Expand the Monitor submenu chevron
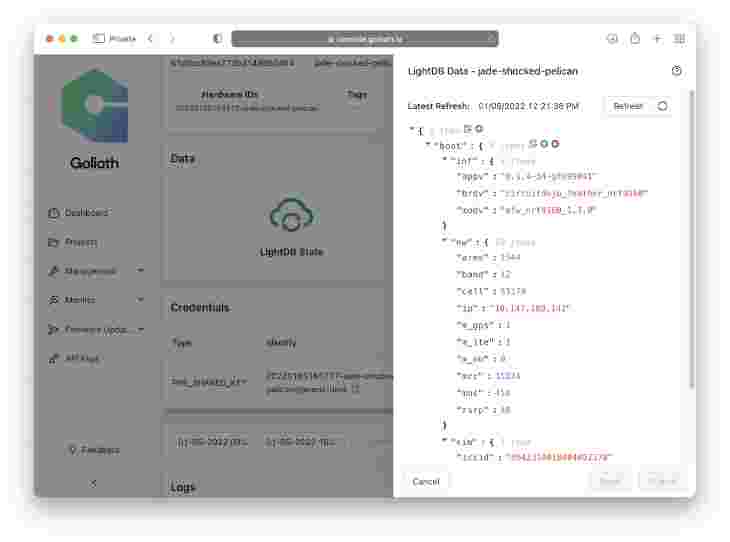Image resolution: width=730 pixels, height=542 pixels. click(140, 300)
